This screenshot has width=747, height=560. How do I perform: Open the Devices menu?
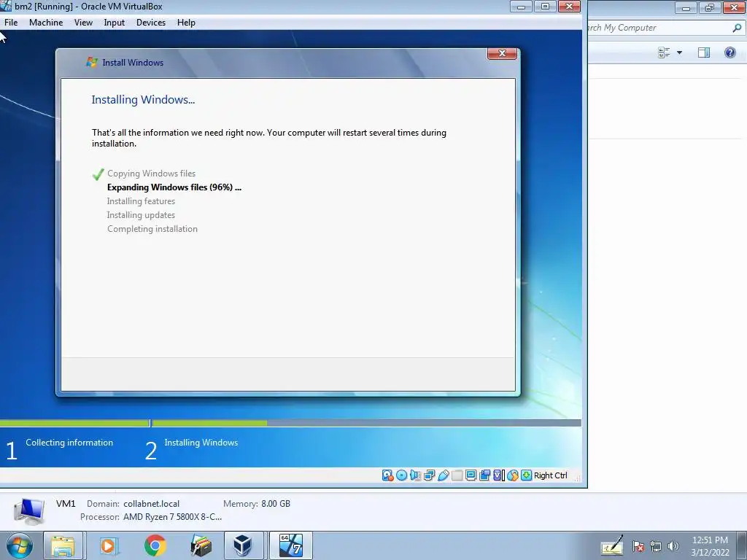pyautogui.click(x=151, y=23)
